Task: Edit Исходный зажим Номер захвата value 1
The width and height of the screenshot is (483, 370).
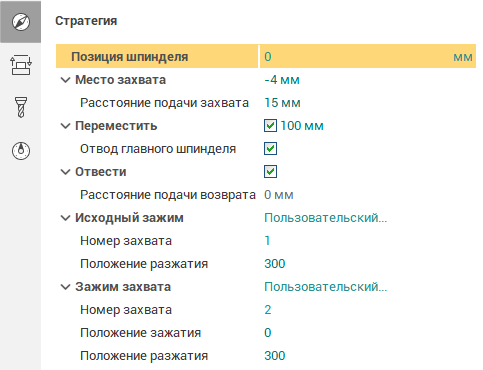Action: click(267, 241)
